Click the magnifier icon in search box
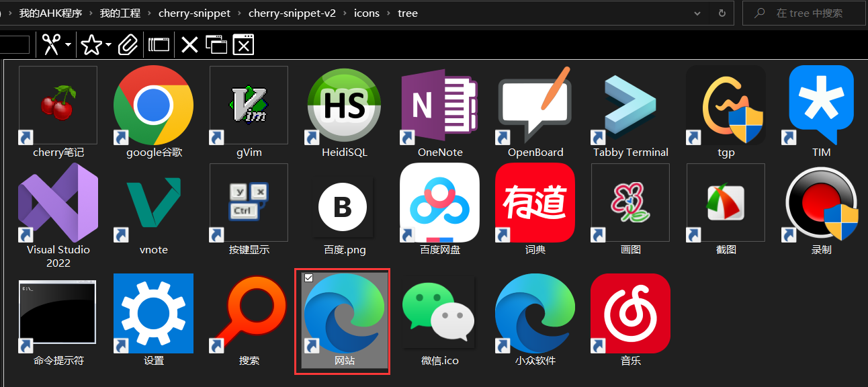 pyautogui.click(x=760, y=13)
